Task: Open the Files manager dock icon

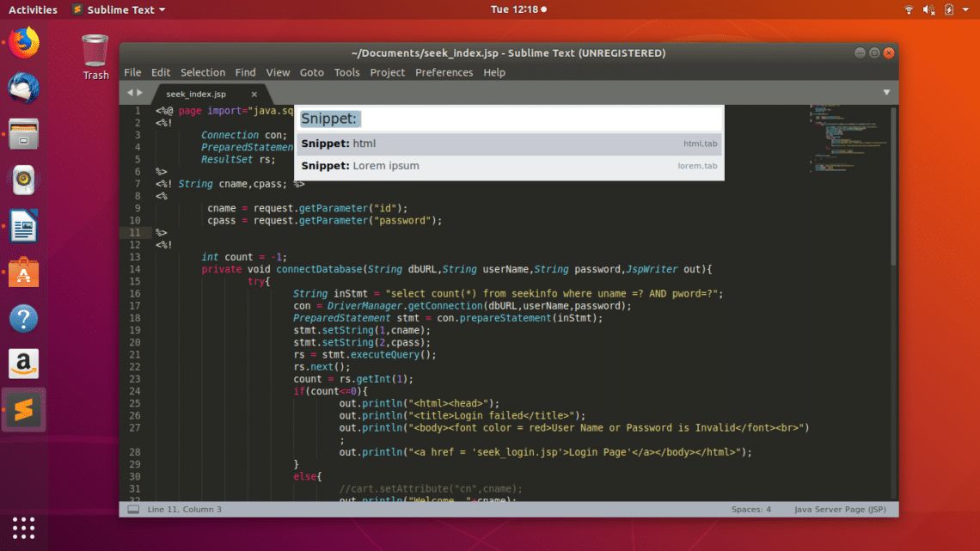Action: pos(24,134)
